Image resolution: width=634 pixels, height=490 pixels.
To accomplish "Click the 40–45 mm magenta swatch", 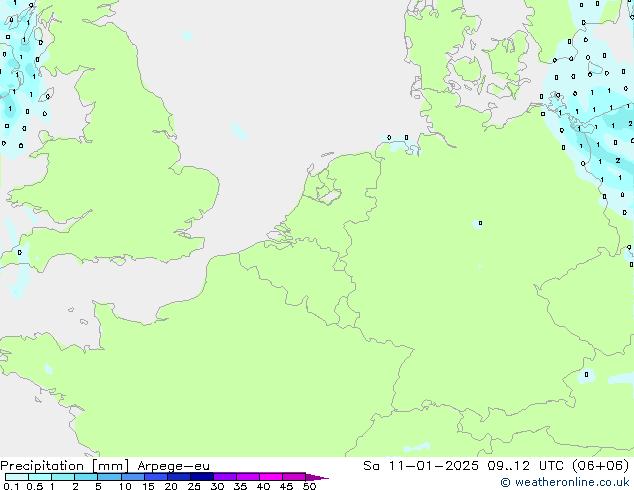I will tap(271, 477).
